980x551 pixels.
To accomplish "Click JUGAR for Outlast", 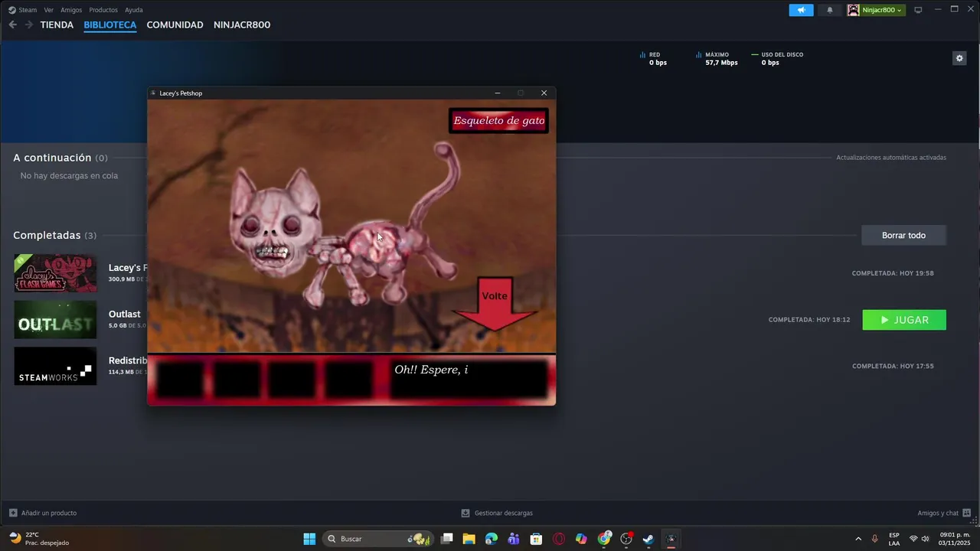I will 904,320.
